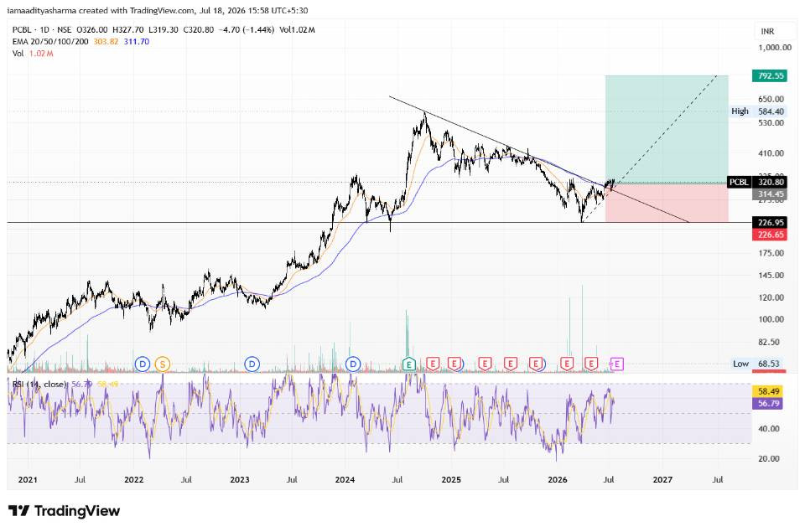Click the 2023 label on time axis
The height and width of the screenshot is (532, 805).
(x=240, y=480)
